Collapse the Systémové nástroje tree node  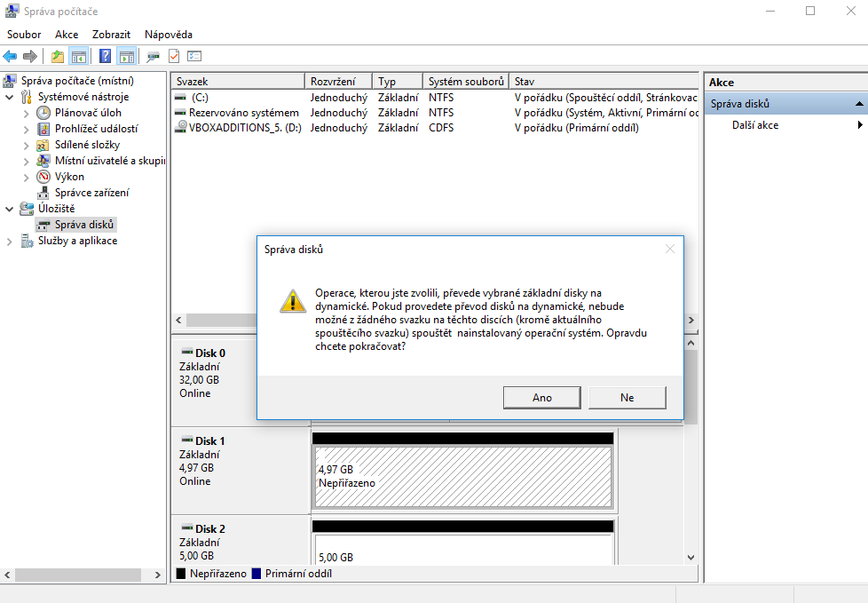10,97
